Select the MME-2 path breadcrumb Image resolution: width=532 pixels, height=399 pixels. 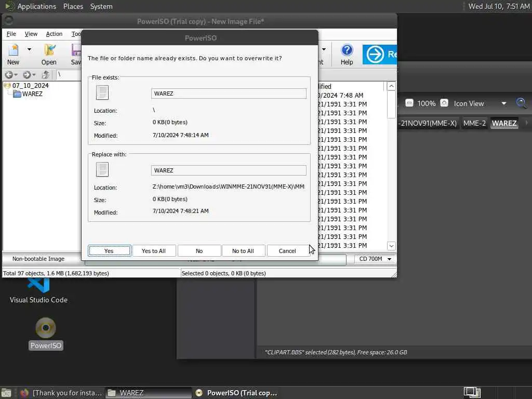click(x=474, y=123)
